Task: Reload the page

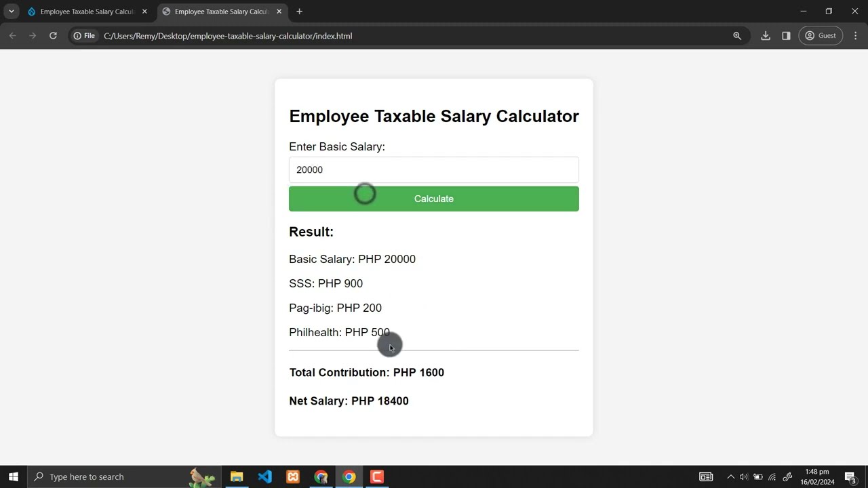Action: [x=53, y=36]
